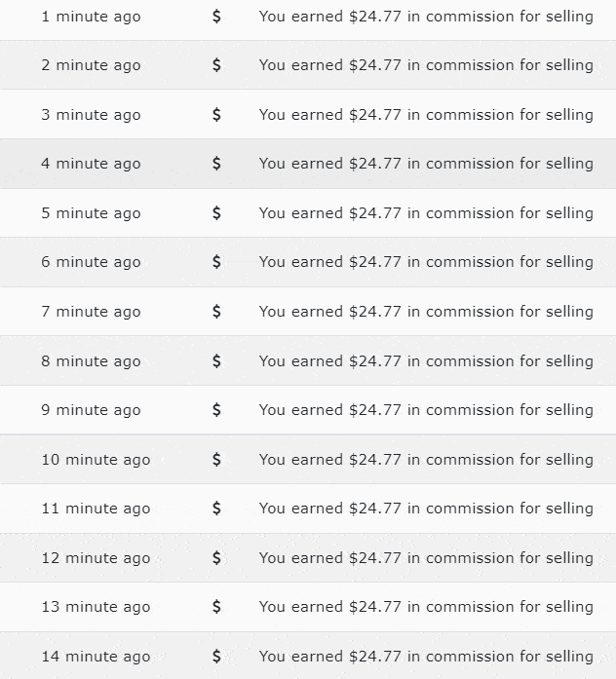Click the dollar icon in the 5 minute ago row
This screenshot has width=616, height=679.
pos(216,213)
